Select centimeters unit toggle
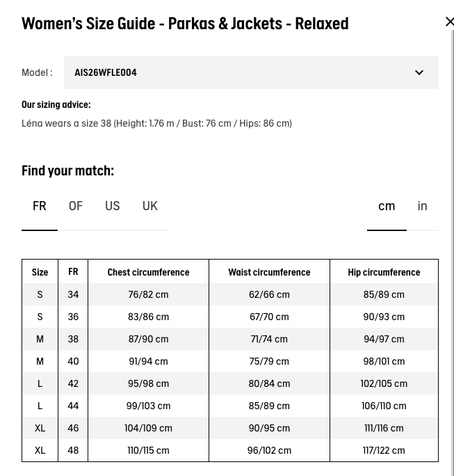 pos(387,206)
